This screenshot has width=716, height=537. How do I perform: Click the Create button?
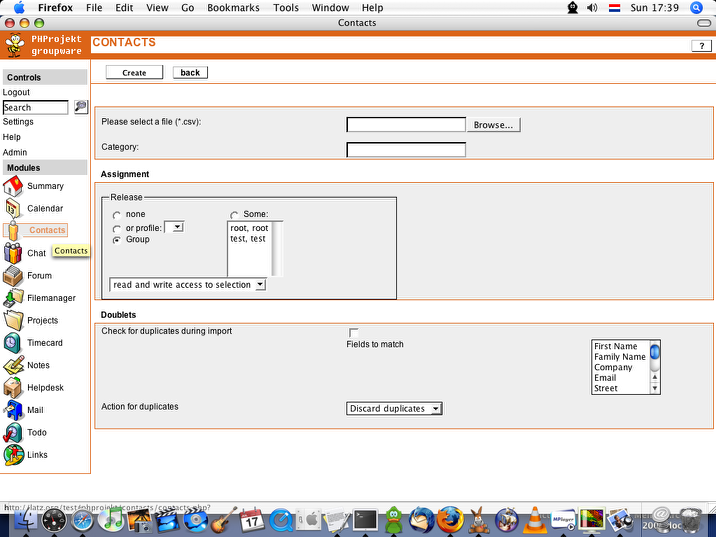pyautogui.click(x=134, y=73)
